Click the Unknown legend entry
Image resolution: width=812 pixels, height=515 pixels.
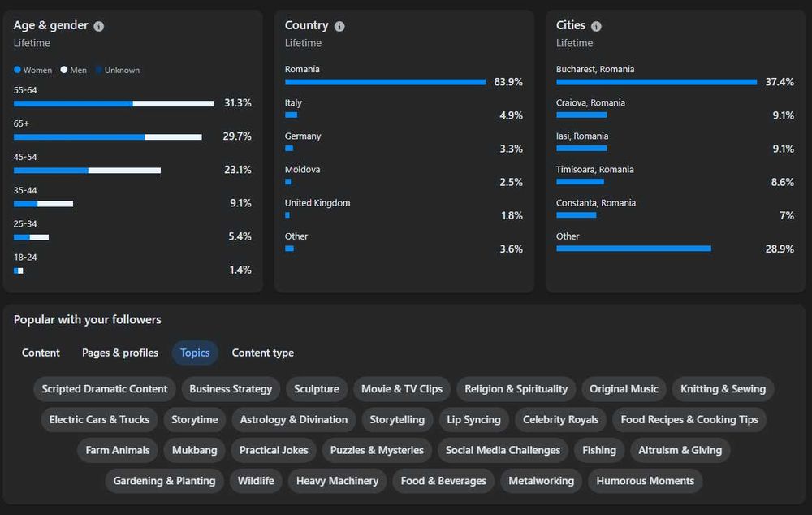click(x=118, y=70)
